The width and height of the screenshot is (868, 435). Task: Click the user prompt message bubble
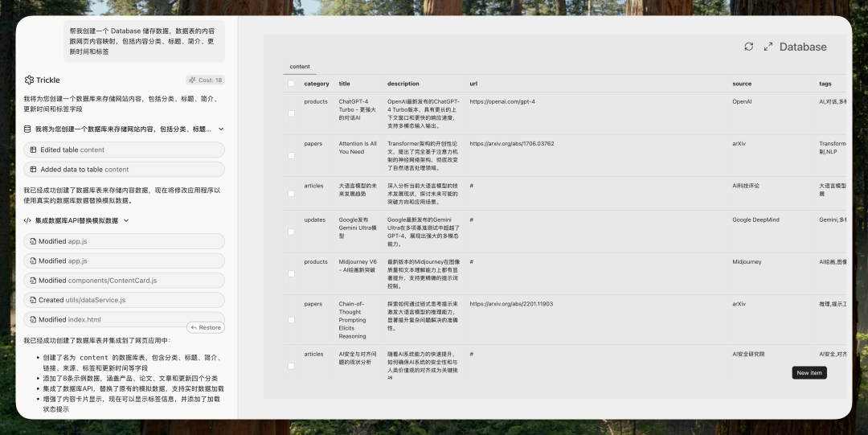click(145, 41)
